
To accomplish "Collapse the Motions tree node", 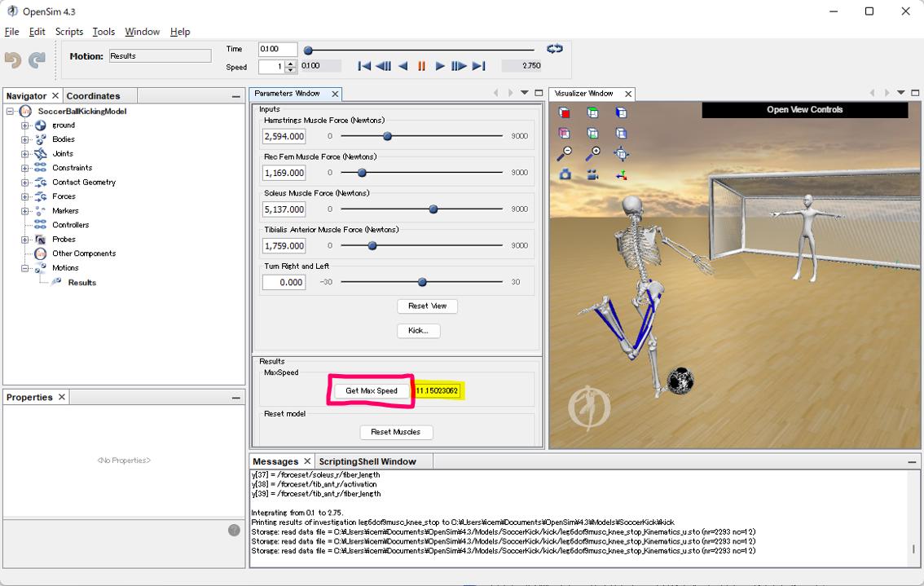I will [25, 268].
